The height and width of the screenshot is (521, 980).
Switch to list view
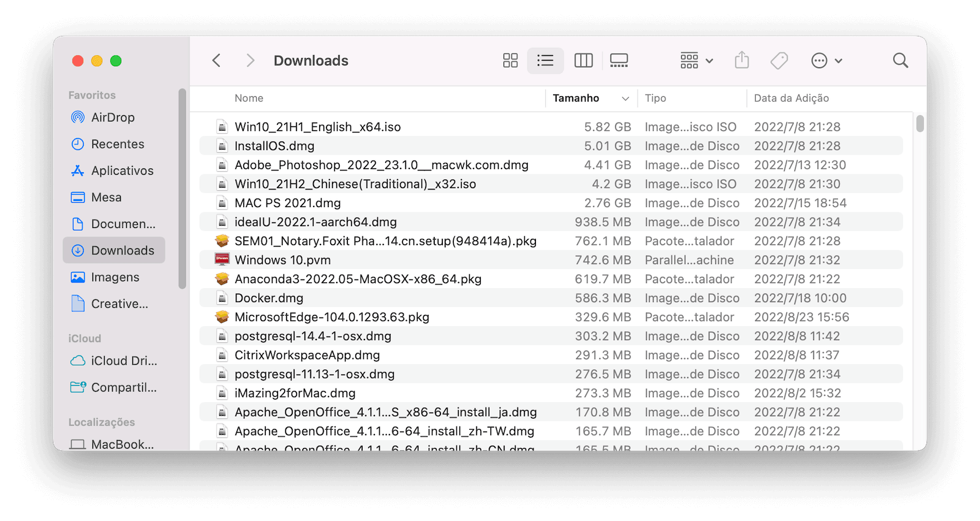pos(545,60)
